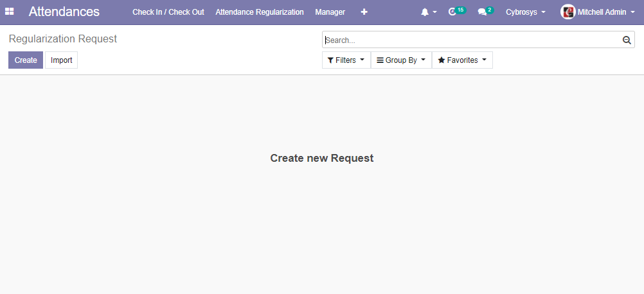Open the Check In / Check Out menu
The image size is (644, 294).
coord(168,12)
